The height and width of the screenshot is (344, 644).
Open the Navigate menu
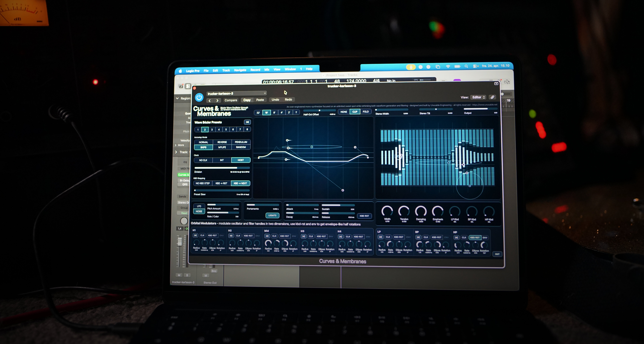coord(240,70)
